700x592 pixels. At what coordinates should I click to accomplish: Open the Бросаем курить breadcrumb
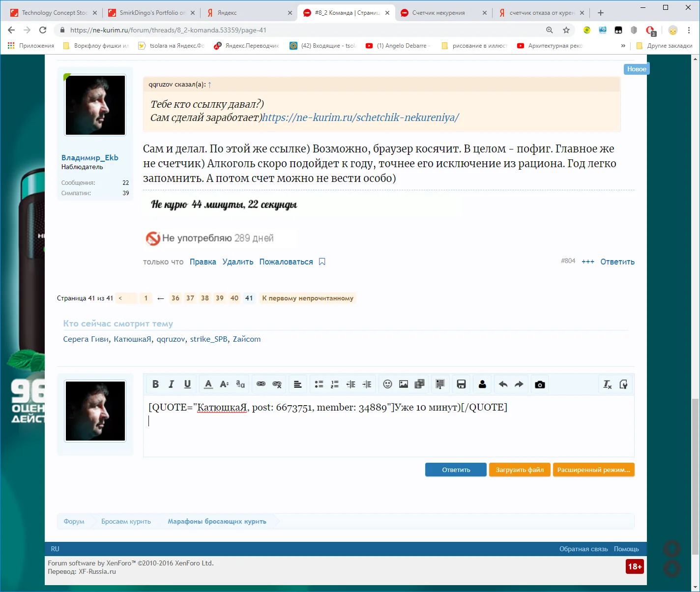click(126, 521)
